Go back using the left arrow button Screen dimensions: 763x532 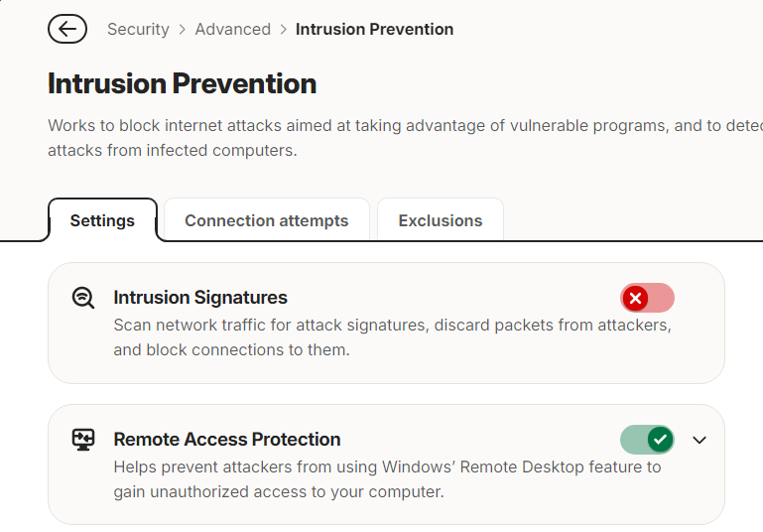pos(67,29)
